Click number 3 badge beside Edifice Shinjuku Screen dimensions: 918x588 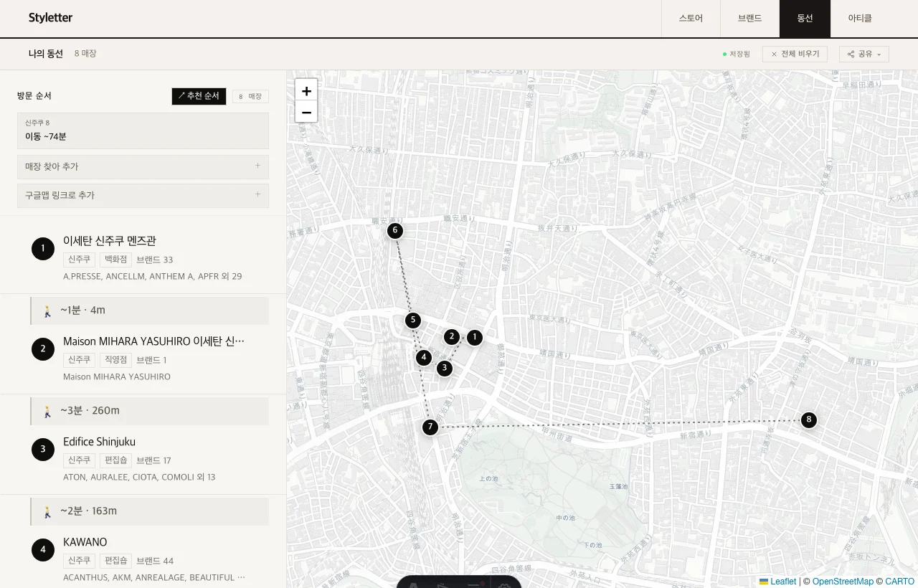click(x=43, y=450)
